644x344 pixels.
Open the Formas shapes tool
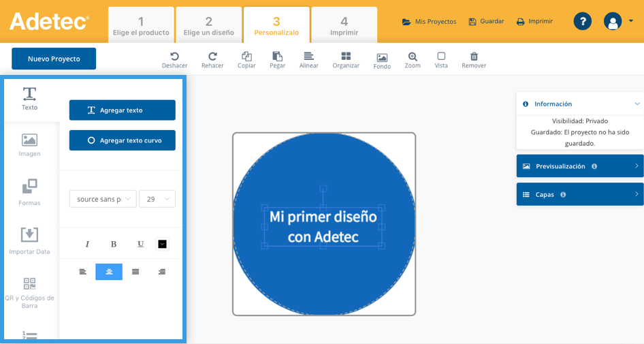click(x=29, y=192)
